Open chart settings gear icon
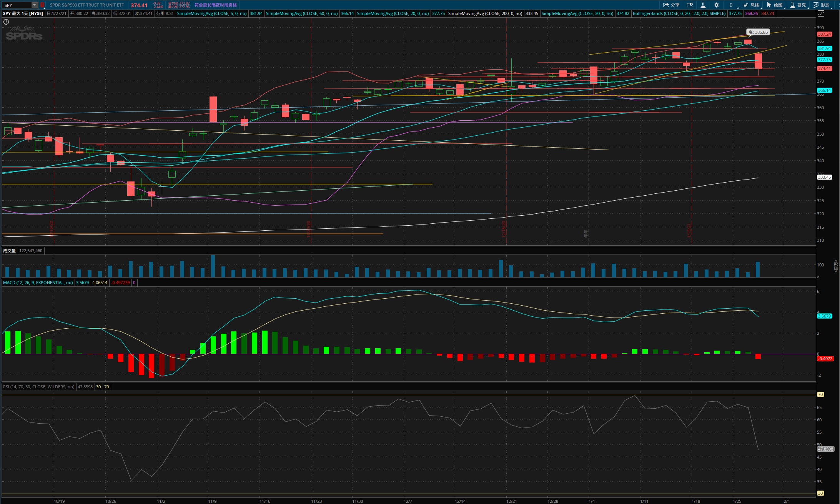The height and width of the screenshot is (504, 840). pyautogui.click(x=717, y=5)
